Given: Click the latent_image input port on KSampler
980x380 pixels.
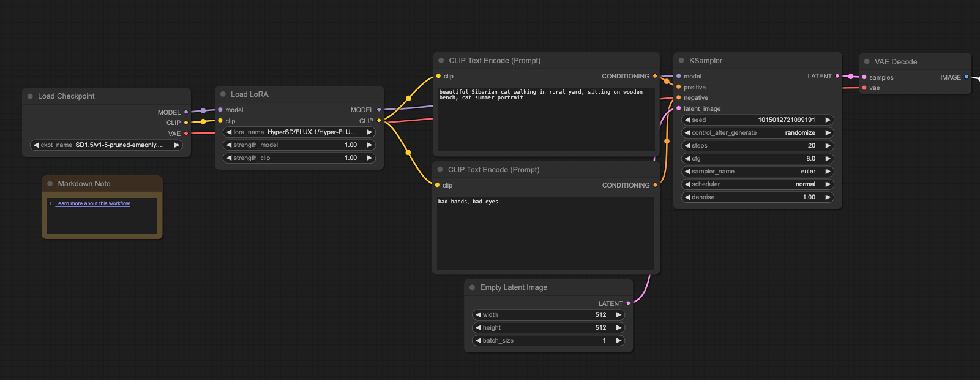Looking at the screenshot, I should [679, 108].
